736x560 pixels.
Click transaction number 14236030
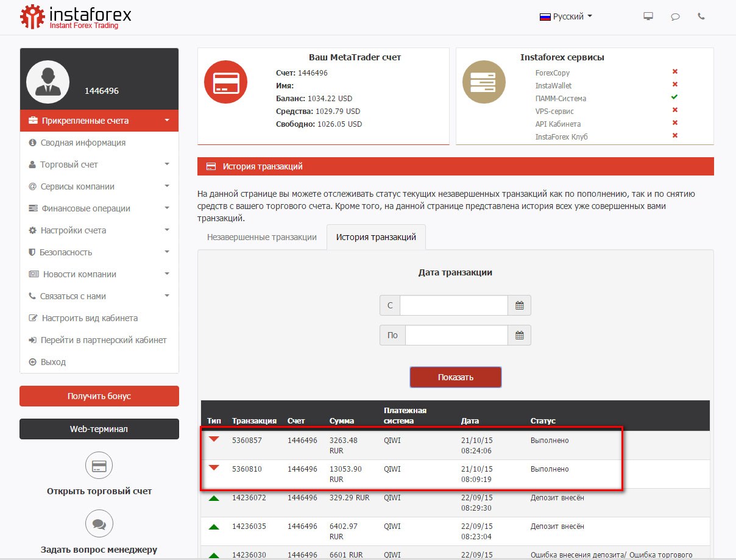(249, 555)
